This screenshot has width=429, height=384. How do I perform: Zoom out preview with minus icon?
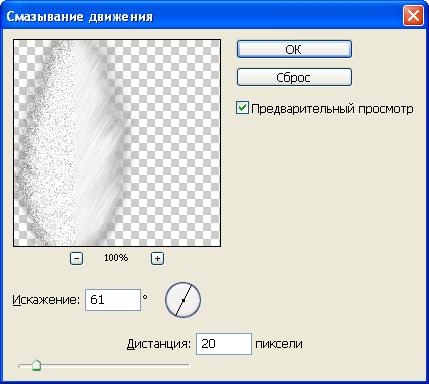[76, 258]
